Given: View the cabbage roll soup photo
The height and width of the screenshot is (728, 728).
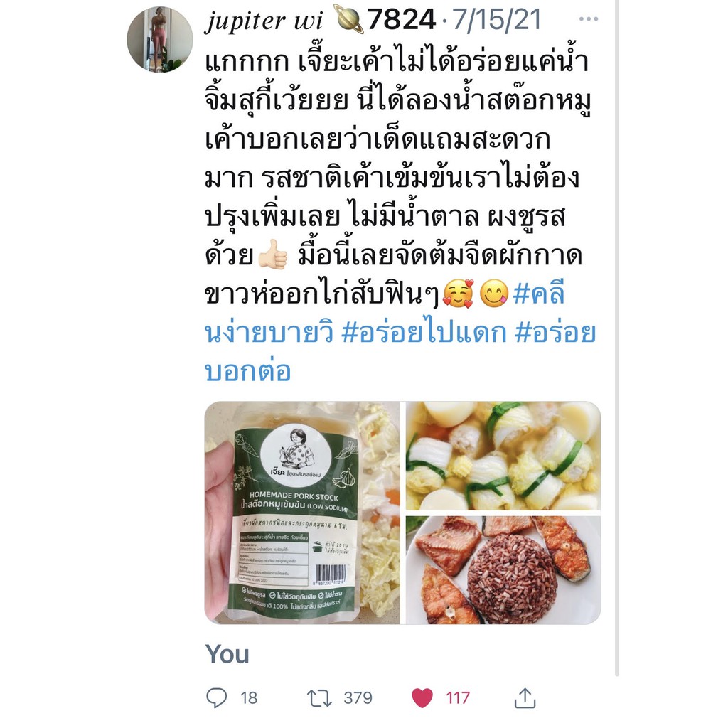Looking at the screenshot, I should point(503,456).
